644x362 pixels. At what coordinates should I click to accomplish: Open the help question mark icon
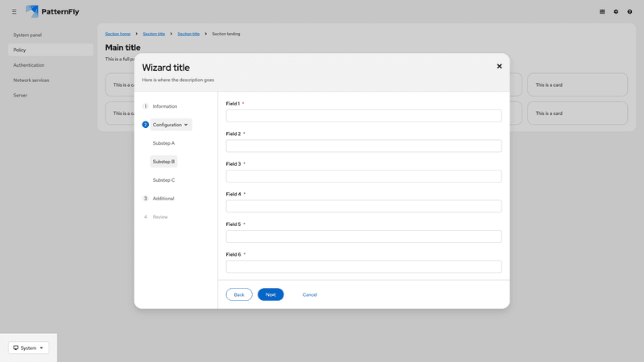(630, 11)
